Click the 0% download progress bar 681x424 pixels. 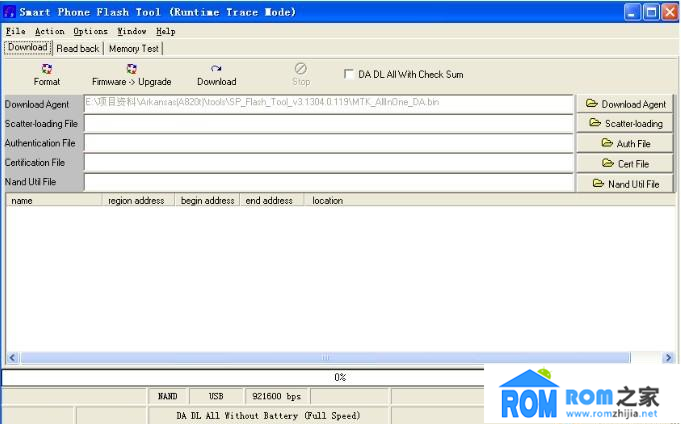339,377
